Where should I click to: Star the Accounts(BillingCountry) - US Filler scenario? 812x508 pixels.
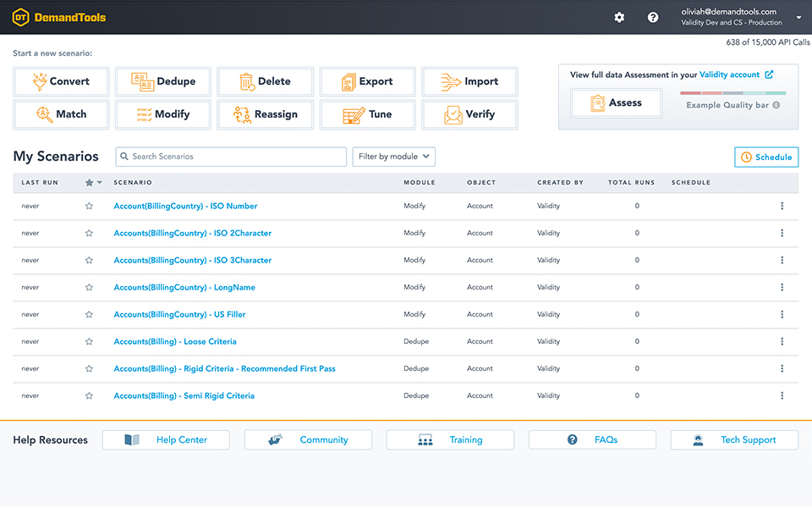tap(89, 314)
